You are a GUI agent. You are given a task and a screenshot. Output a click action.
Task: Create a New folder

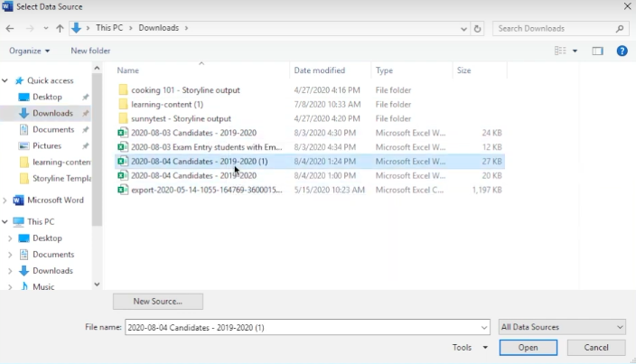click(90, 51)
